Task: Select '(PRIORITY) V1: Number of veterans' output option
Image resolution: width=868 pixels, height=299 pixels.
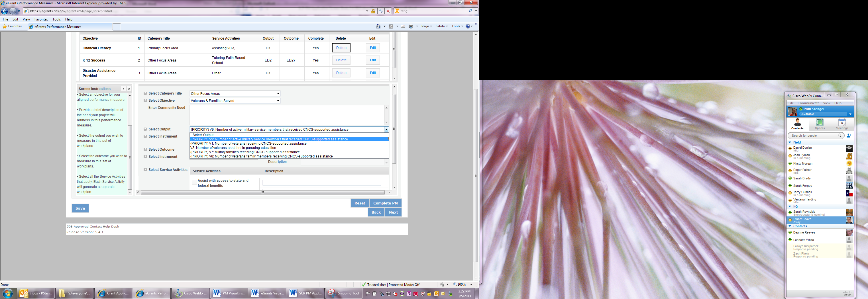Action: click(289, 144)
